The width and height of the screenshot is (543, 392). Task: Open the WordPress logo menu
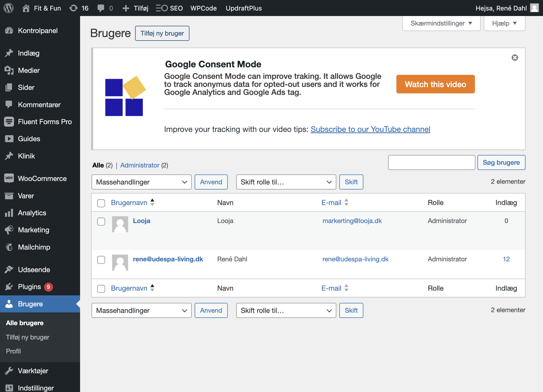[9, 8]
